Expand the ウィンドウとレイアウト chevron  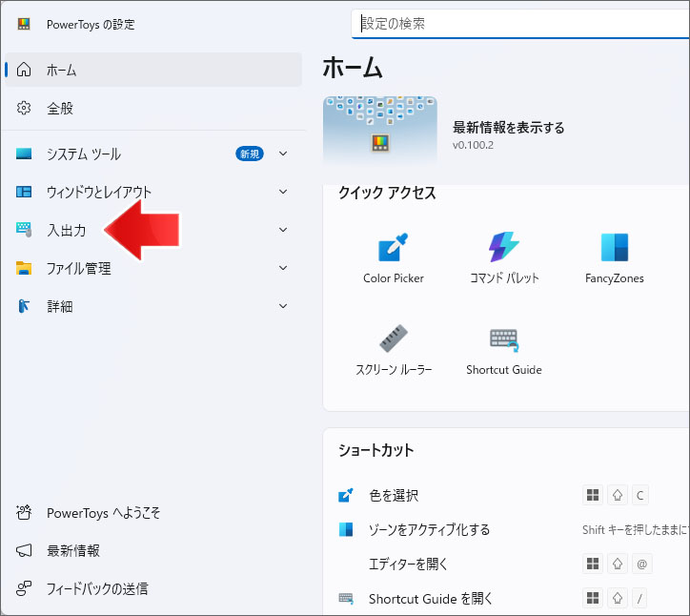283,192
